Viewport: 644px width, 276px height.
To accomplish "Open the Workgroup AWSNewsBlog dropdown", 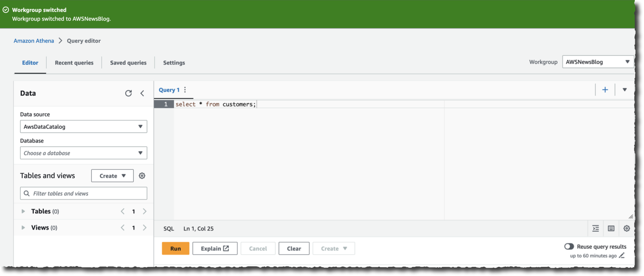I will (x=598, y=62).
